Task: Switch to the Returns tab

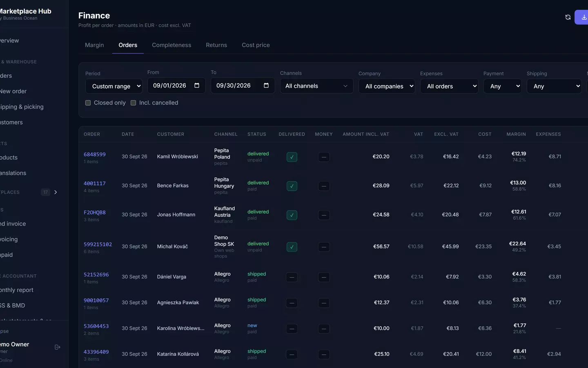Action: [216, 45]
